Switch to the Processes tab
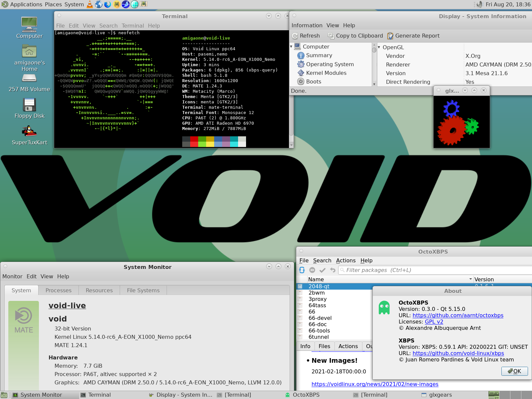Screen dimensions: 532x399 tap(59, 290)
